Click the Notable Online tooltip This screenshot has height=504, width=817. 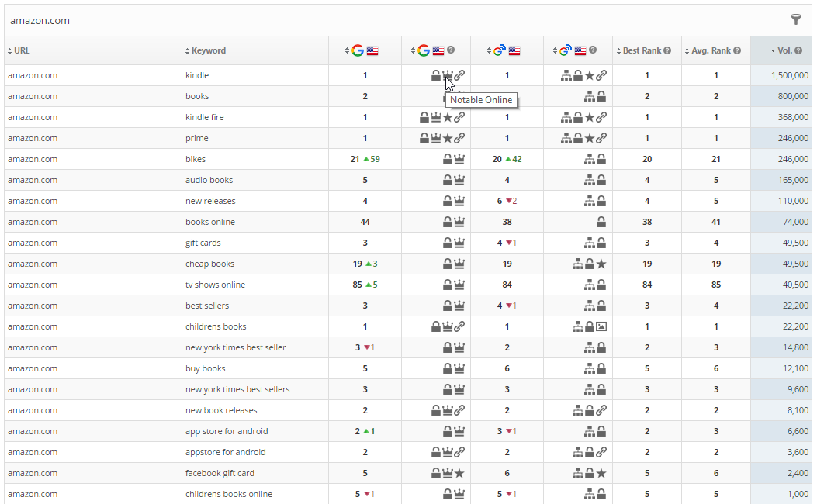[481, 100]
